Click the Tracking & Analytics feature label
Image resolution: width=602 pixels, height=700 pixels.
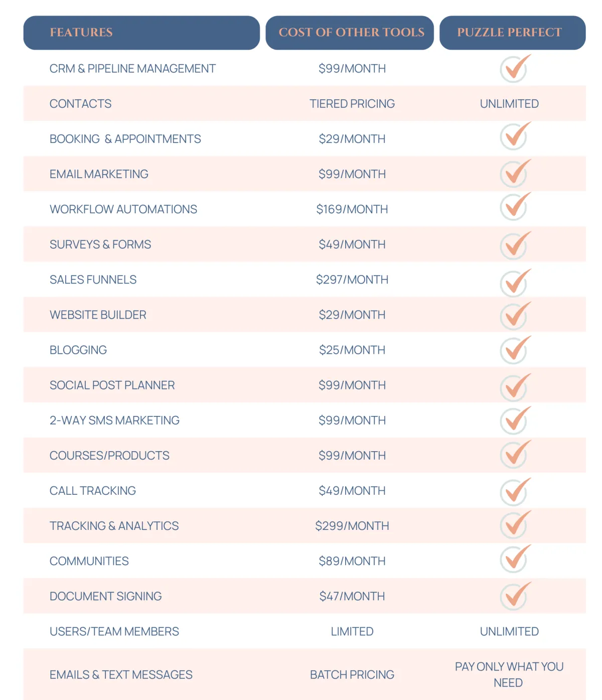pyautogui.click(x=114, y=526)
